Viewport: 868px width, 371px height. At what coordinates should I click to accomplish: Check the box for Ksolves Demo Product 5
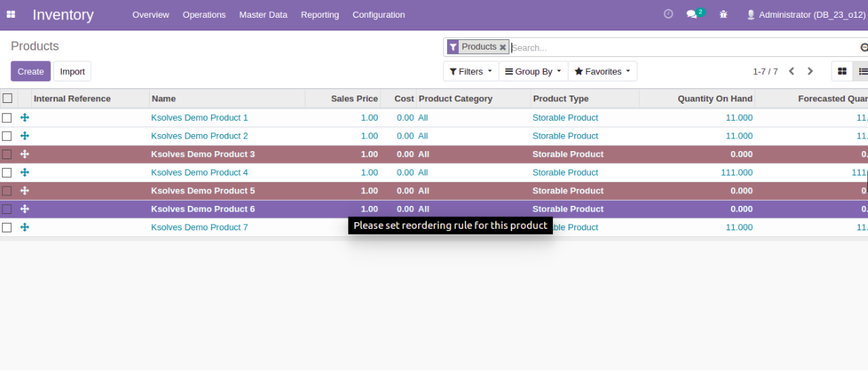tap(7, 191)
